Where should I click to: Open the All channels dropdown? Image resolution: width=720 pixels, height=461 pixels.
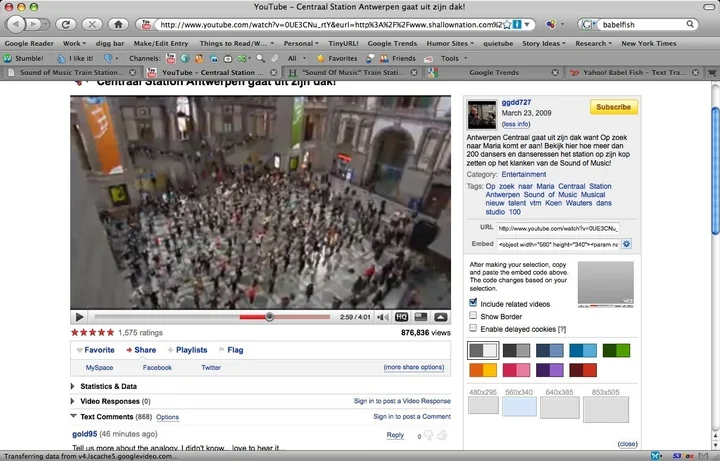tap(296, 58)
